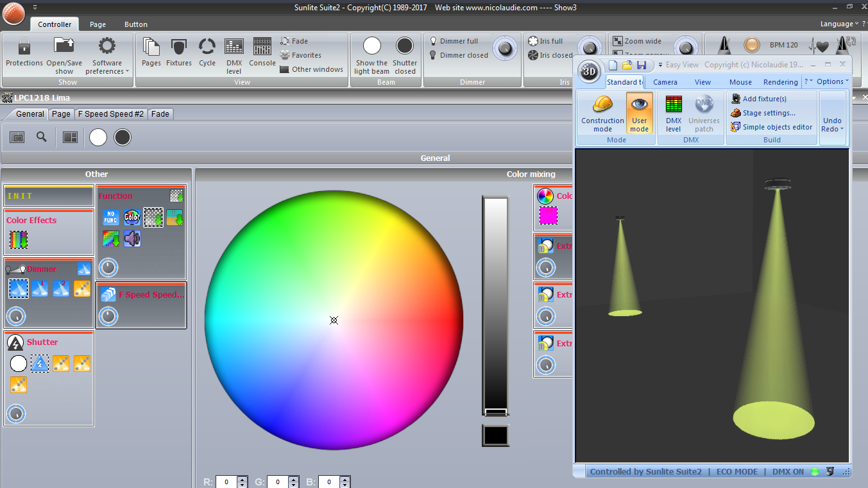Click the Dimmer knob in the ribbon
Image resolution: width=868 pixels, height=488 pixels.
click(506, 49)
